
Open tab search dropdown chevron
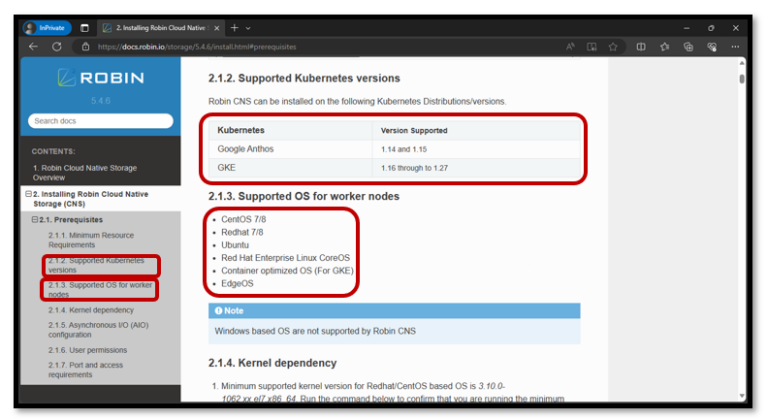coord(248,28)
